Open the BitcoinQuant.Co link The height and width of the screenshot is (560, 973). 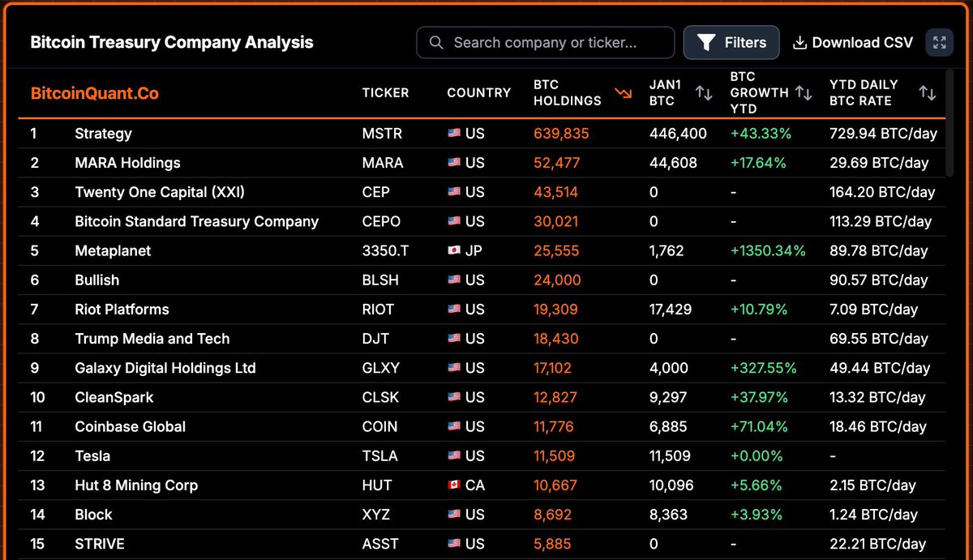pos(95,93)
